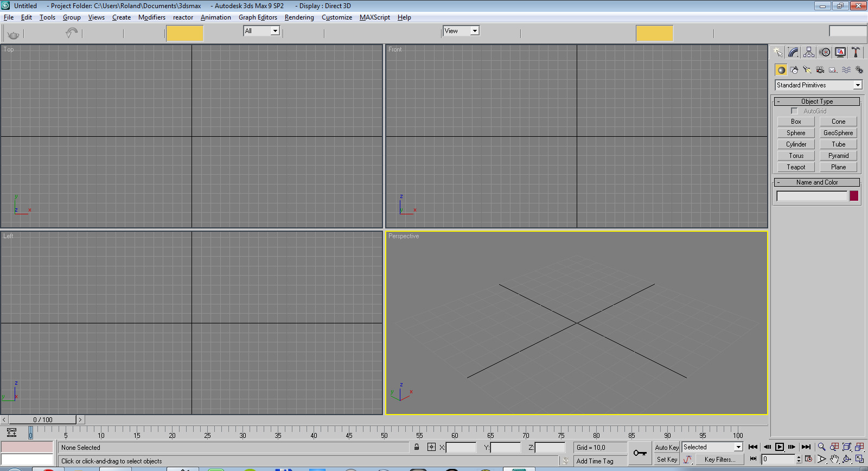This screenshot has width=868, height=471.
Task: Click the Set Keys key icon
Action: tap(640, 453)
